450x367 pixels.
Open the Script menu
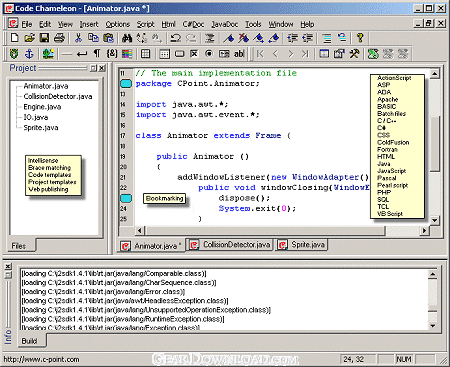(x=145, y=24)
